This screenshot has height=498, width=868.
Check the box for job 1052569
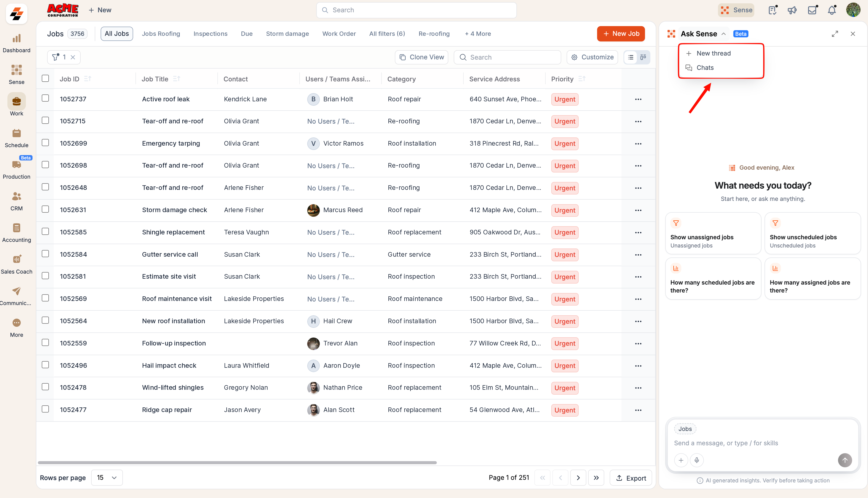[x=45, y=298]
